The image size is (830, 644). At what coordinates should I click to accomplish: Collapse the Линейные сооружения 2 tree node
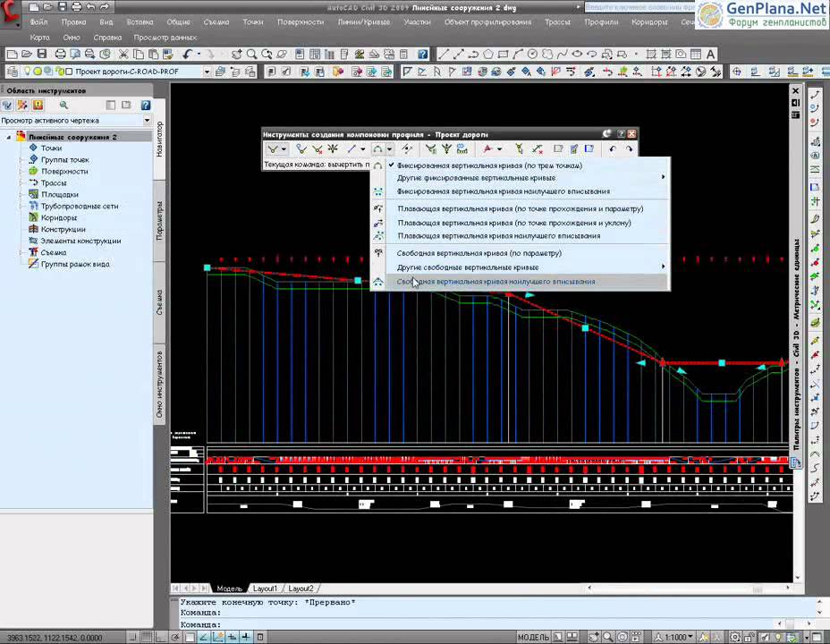[8, 137]
